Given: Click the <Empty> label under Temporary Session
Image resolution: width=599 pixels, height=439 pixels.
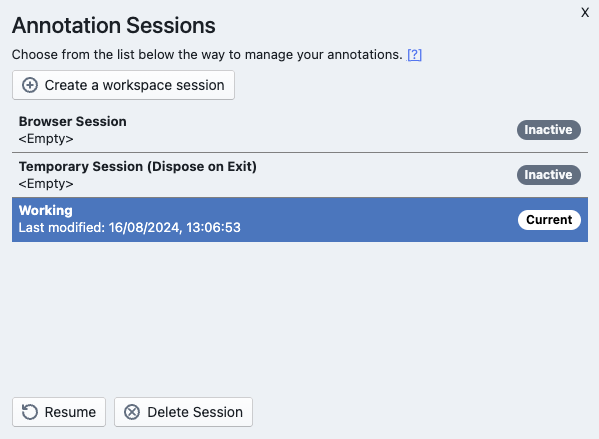Looking at the screenshot, I should click(46, 184).
